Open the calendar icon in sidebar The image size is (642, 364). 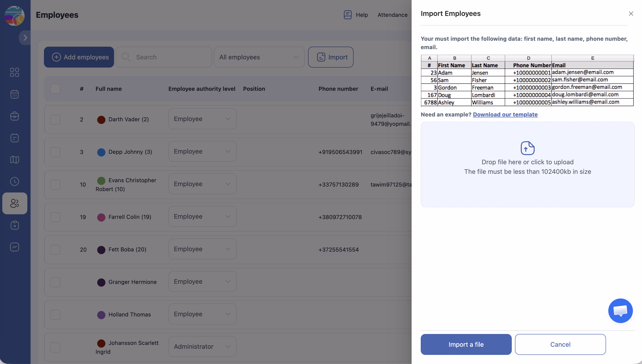[x=15, y=94]
